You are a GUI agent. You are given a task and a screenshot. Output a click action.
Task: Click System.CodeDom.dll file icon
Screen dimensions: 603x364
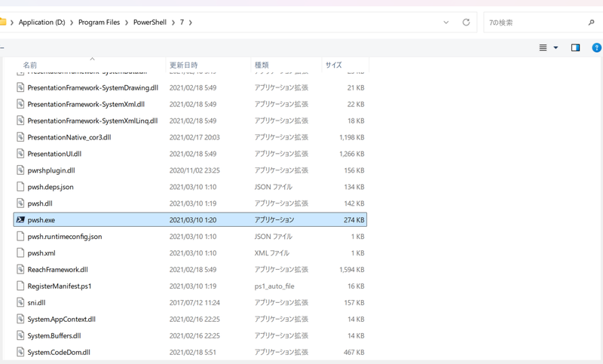[x=20, y=352]
